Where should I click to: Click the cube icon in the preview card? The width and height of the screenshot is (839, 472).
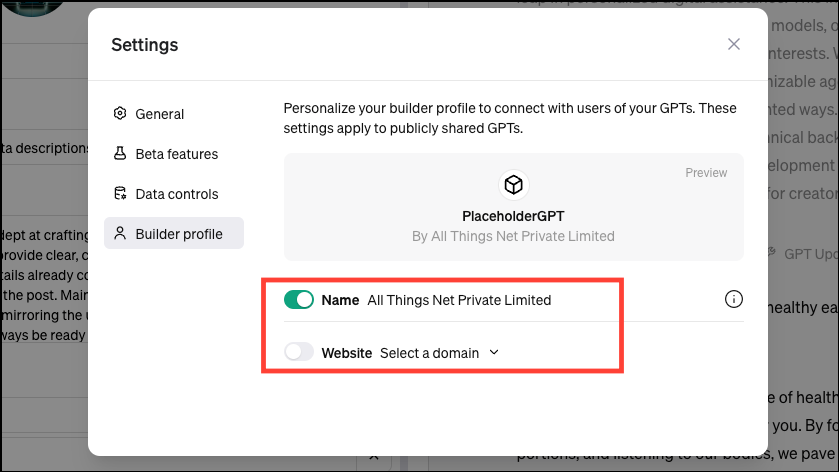pyautogui.click(x=513, y=185)
